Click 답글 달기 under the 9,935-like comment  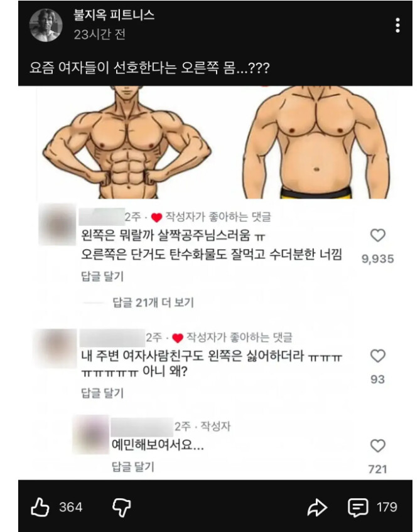102,276
